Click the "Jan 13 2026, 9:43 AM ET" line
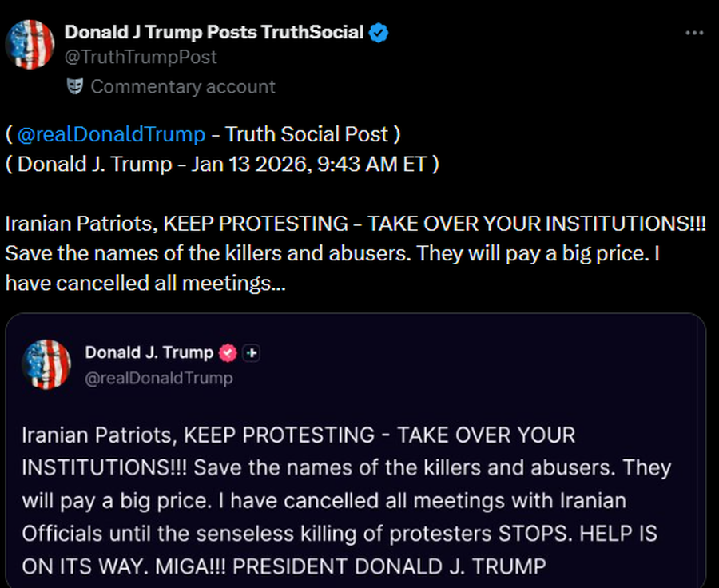The image size is (719, 588). (304, 165)
